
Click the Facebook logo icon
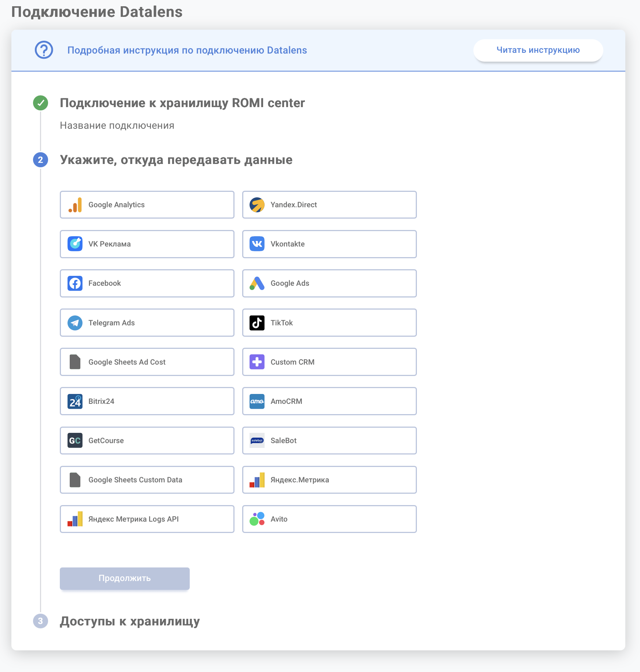pos(75,284)
